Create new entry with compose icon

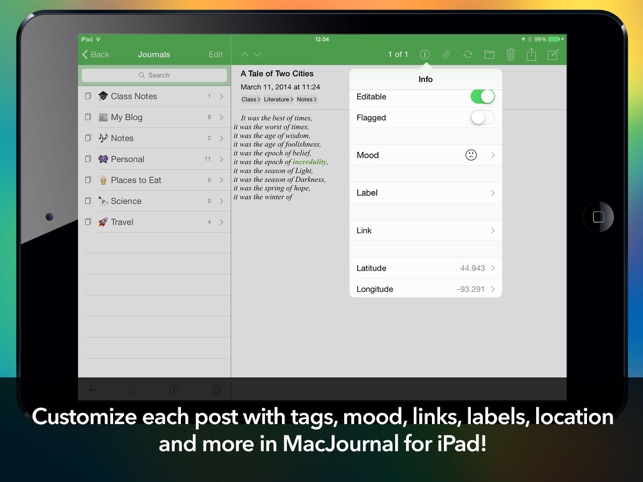553,55
